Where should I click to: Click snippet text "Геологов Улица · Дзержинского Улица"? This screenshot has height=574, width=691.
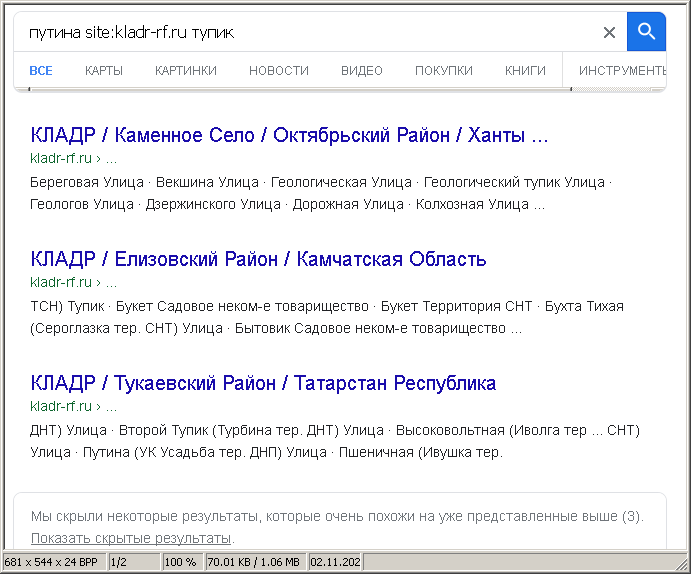[155, 204]
